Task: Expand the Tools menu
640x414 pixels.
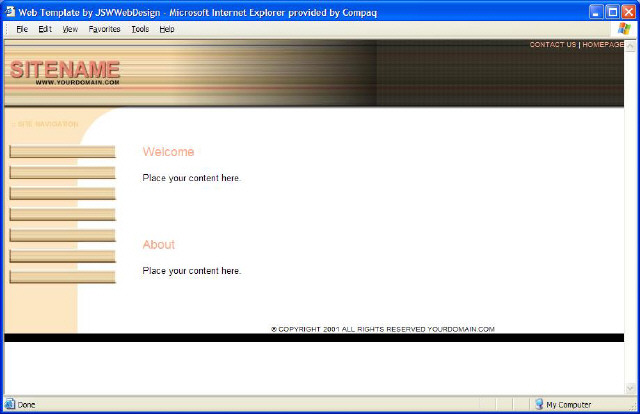Action: [x=140, y=29]
